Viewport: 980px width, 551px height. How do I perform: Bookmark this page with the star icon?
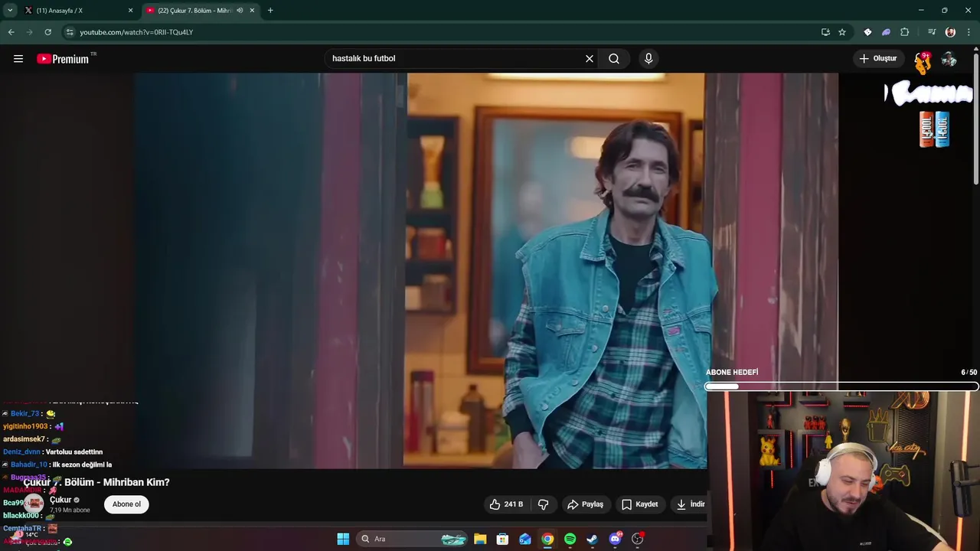(842, 32)
